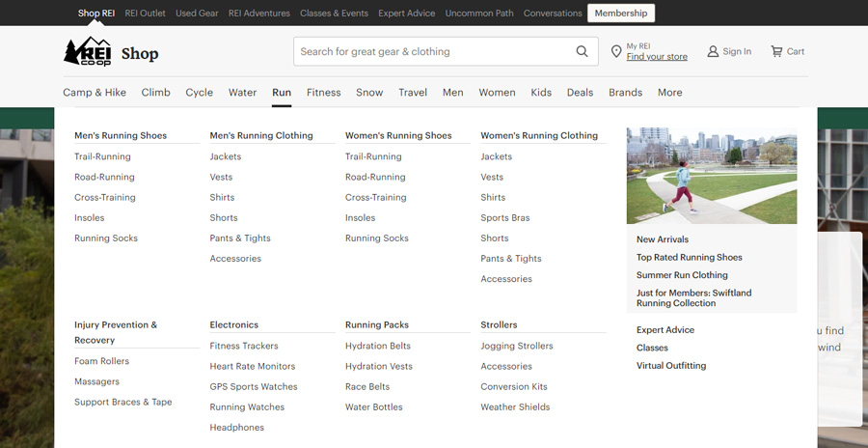This screenshot has width=868, height=448.
Task: Open the Membership button
Action: (x=621, y=14)
